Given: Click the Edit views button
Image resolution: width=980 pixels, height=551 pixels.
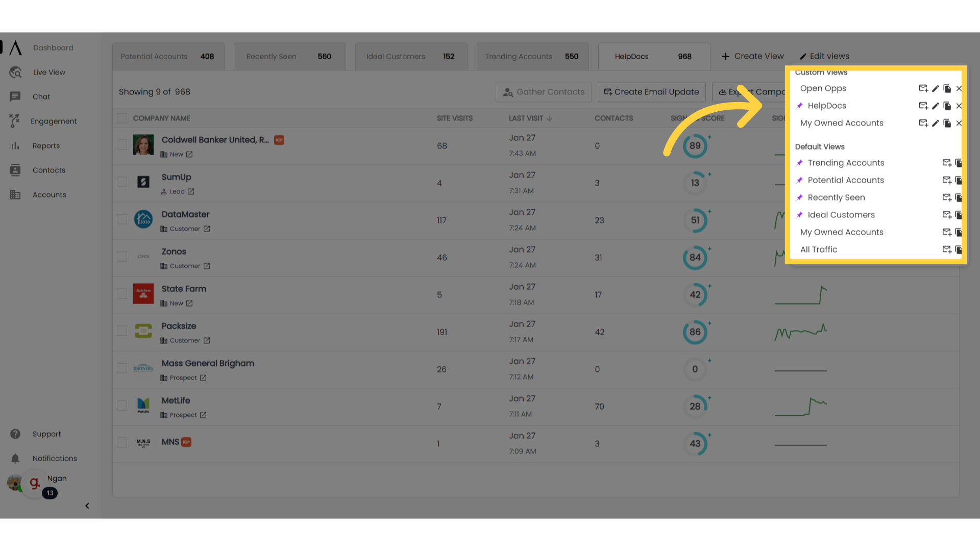Looking at the screenshot, I should tap(824, 57).
